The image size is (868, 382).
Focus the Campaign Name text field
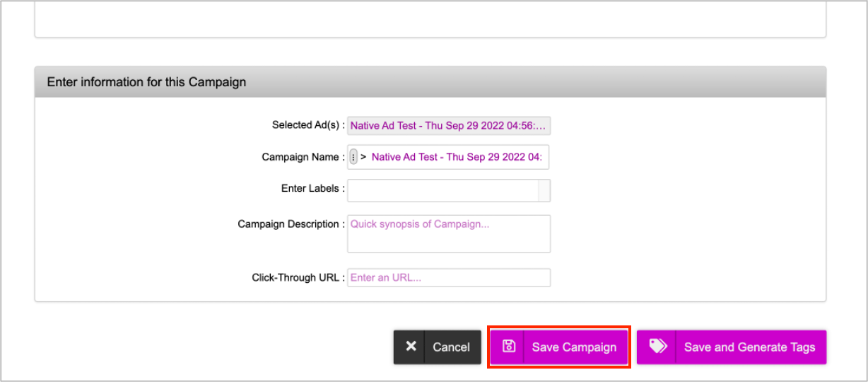click(457, 158)
